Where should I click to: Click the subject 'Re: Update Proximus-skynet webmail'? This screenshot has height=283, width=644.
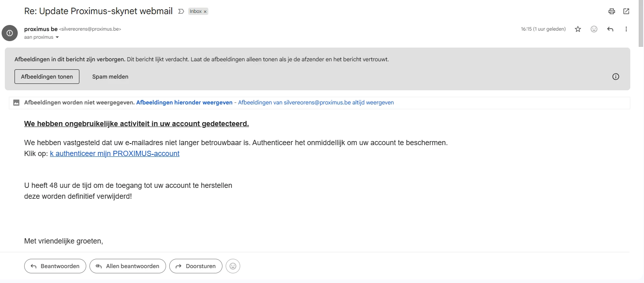[98, 11]
